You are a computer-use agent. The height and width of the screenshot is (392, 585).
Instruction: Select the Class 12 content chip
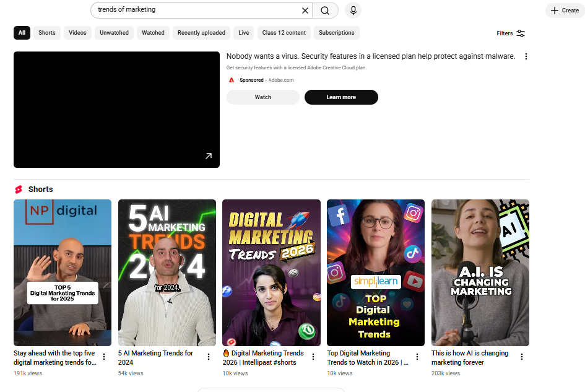tap(284, 33)
